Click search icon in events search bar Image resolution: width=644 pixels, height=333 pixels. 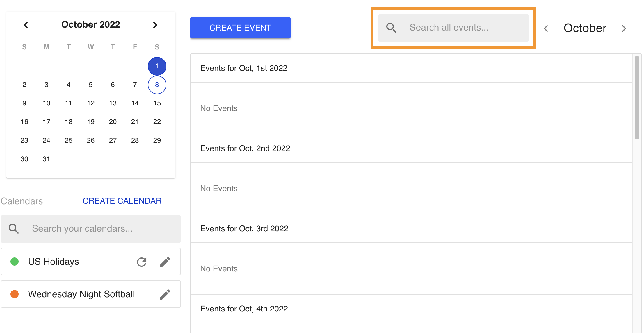391,28
